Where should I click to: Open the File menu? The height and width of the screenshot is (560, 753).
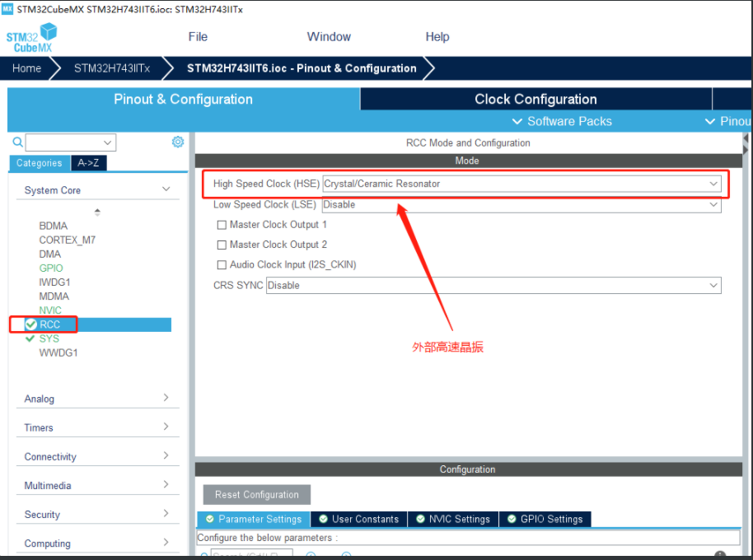tap(198, 37)
